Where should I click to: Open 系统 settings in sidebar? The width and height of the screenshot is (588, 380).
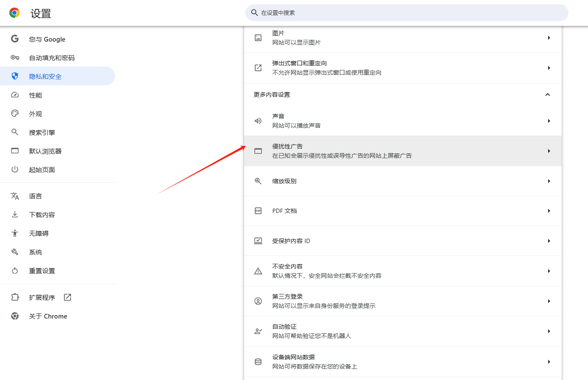coord(57,252)
